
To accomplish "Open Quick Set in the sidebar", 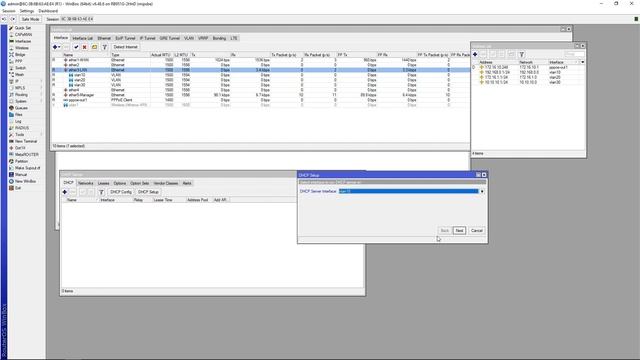I will (x=22, y=28).
